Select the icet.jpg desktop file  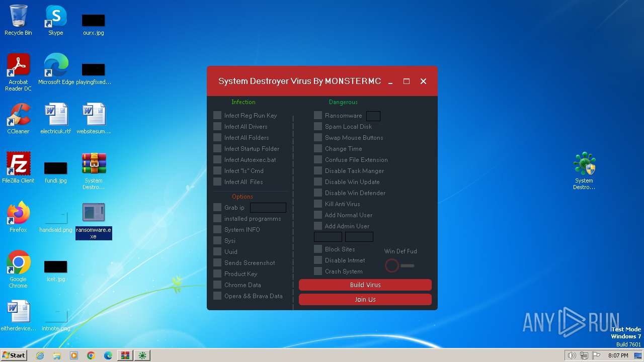[x=55, y=270]
